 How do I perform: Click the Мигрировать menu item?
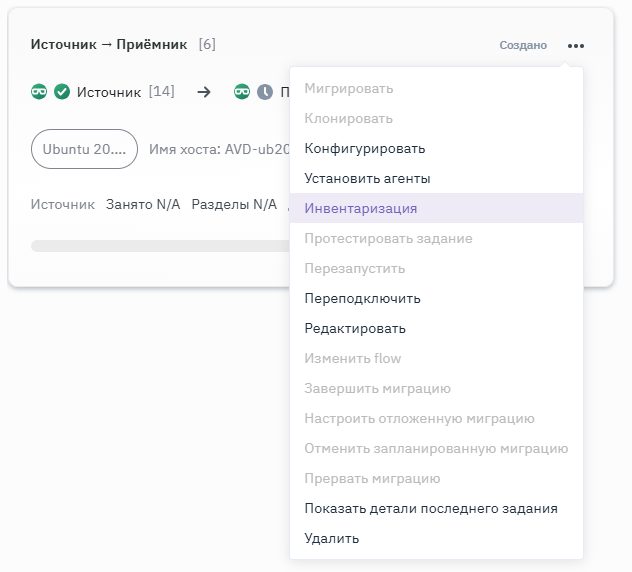pyautogui.click(x=349, y=89)
